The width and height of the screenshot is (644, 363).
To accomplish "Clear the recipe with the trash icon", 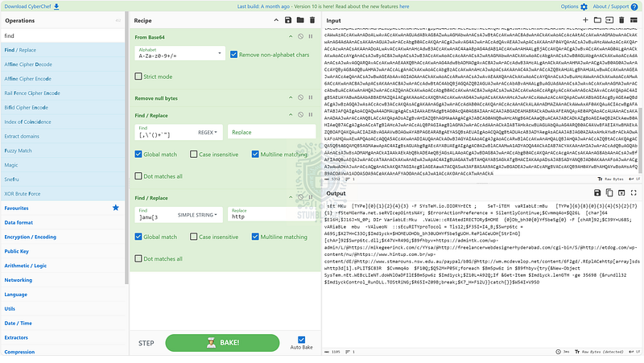I will click(312, 20).
